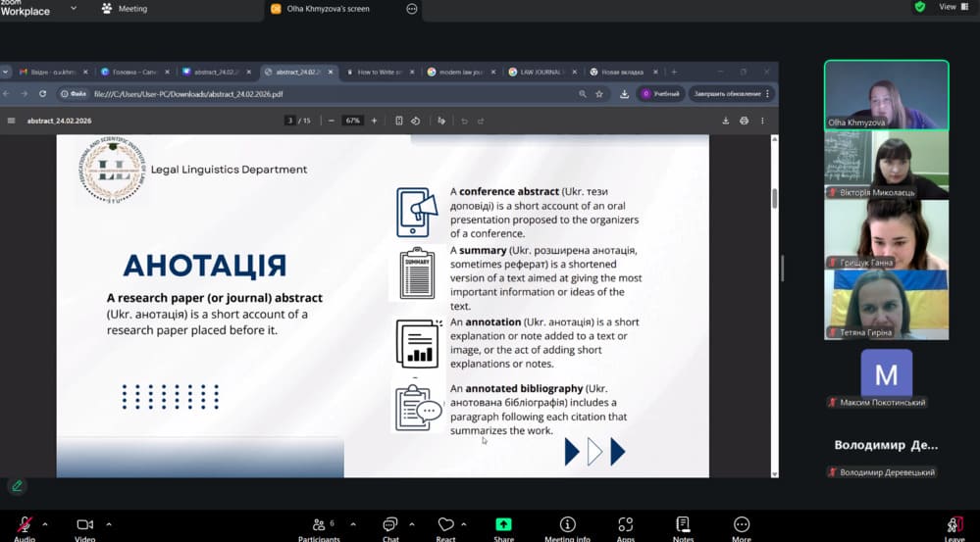Expand the Zoom Workplace dropdown arrow
The width and height of the screenshot is (980, 542).
(x=74, y=9)
